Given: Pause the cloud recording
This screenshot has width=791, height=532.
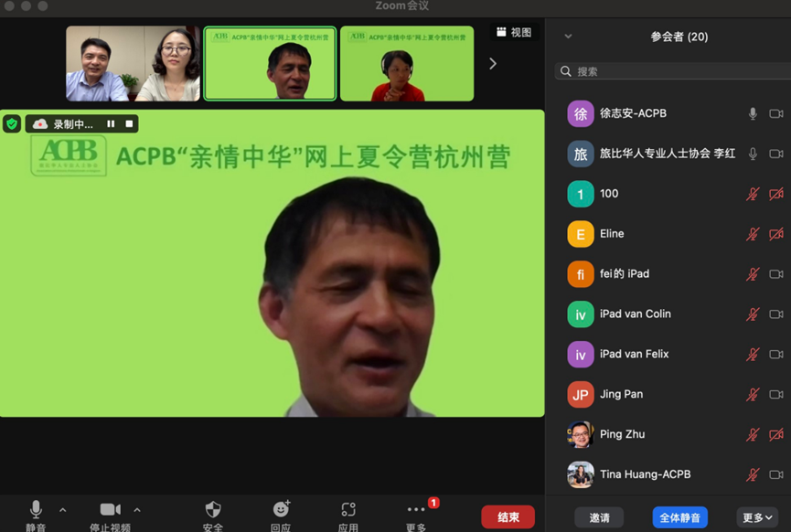Looking at the screenshot, I should [111, 123].
